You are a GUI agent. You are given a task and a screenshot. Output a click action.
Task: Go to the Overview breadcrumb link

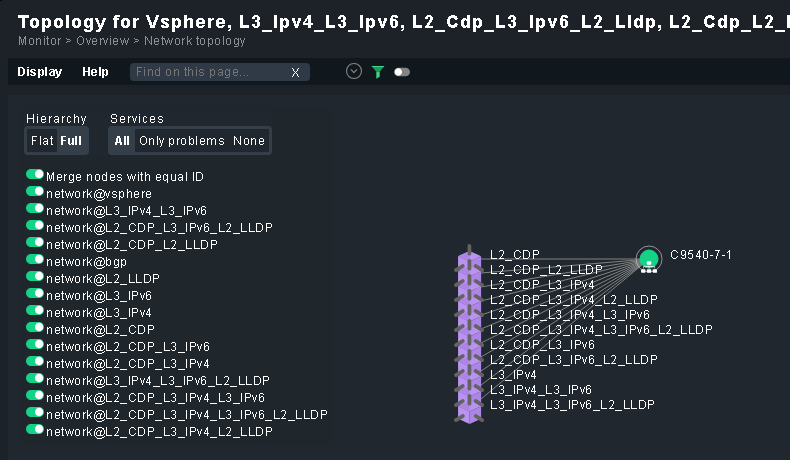click(104, 41)
